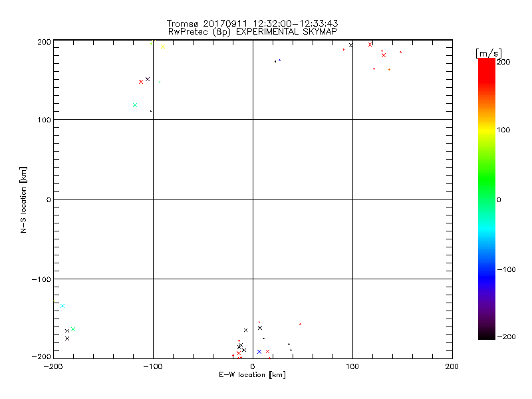532x399 pixels.
Task: Select the blue cross marker near bottom center
Action: coord(259,352)
